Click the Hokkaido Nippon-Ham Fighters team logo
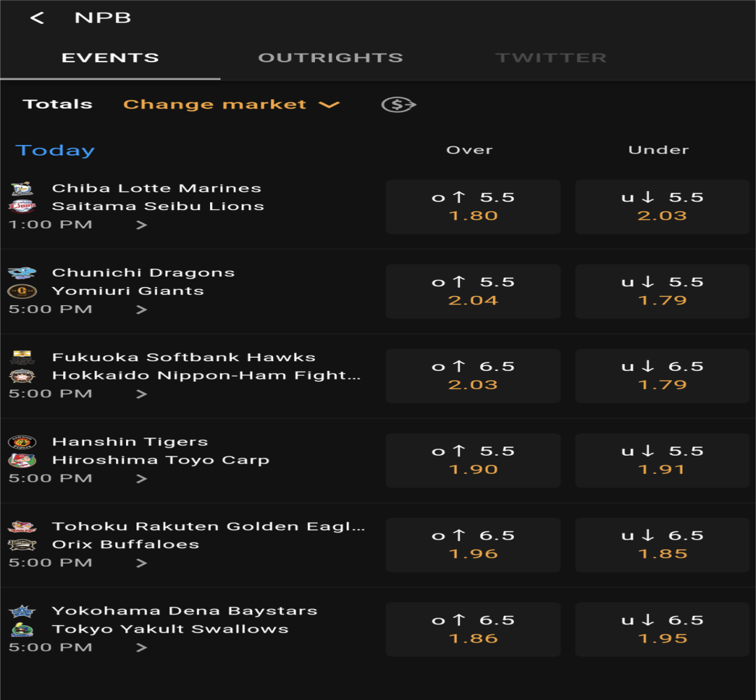Viewport: 756px width, 700px height. 22,376
